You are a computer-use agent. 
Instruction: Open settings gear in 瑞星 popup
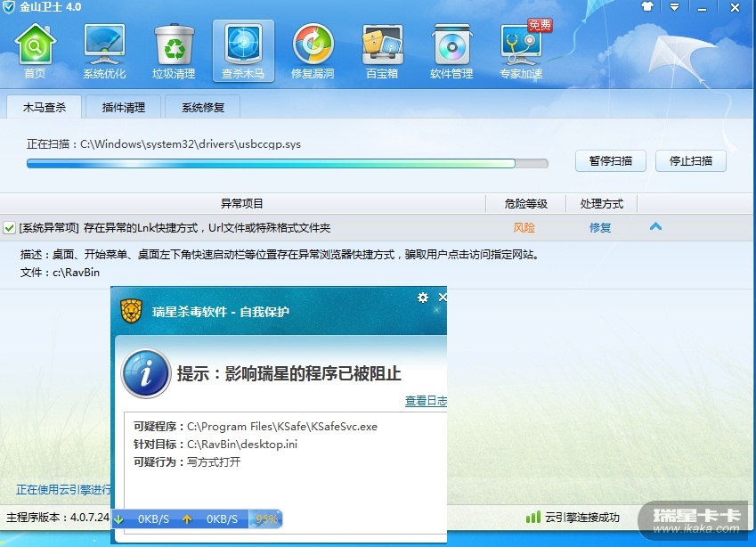coord(423,298)
